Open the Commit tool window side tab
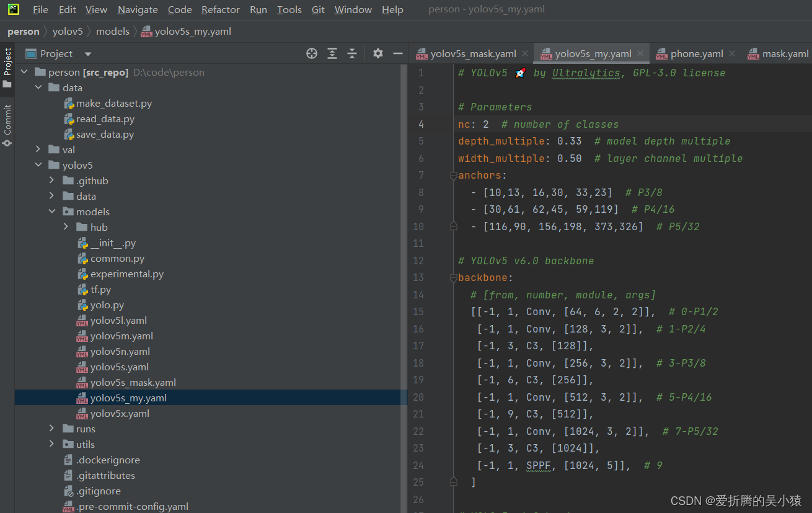Screen dimensions: 812x513 point(7,124)
